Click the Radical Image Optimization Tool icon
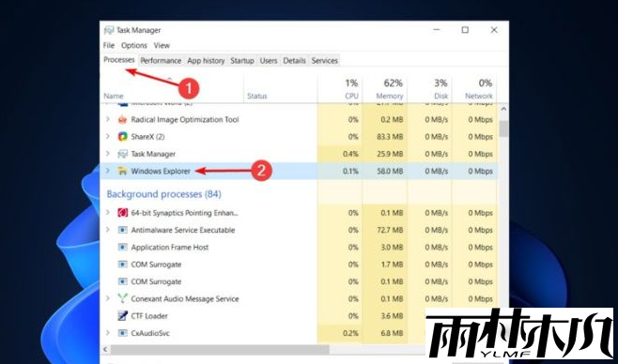Image resolution: width=618 pixels, height=364 pixels. (x=123, y=119)
